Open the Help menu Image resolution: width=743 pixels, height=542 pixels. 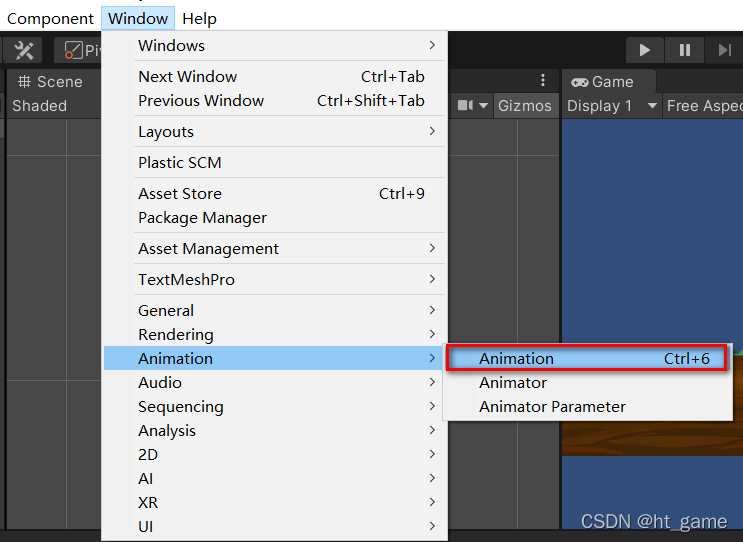point(199,18)
